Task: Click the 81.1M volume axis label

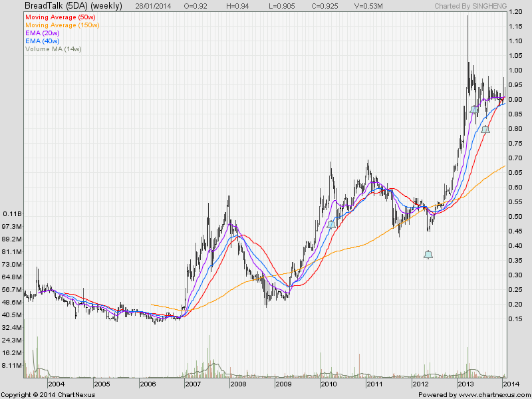Action: tap(12, 252)
